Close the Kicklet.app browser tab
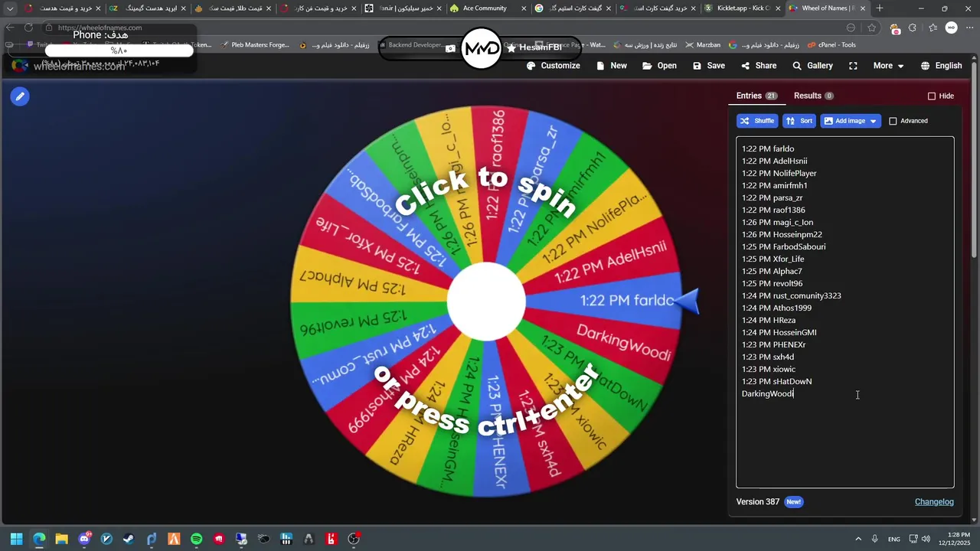Image resolution: width=980 pixels, height=551 pixels. point(778,8)
